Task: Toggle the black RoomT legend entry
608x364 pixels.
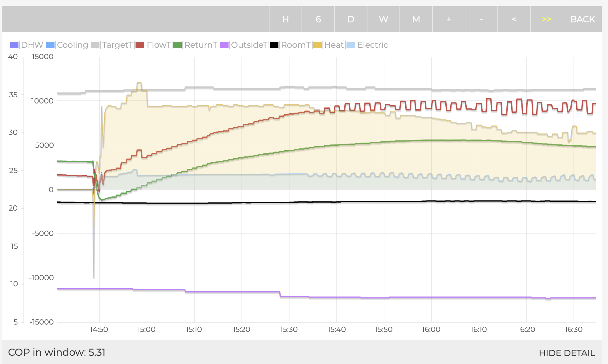Action: point(274,45)
